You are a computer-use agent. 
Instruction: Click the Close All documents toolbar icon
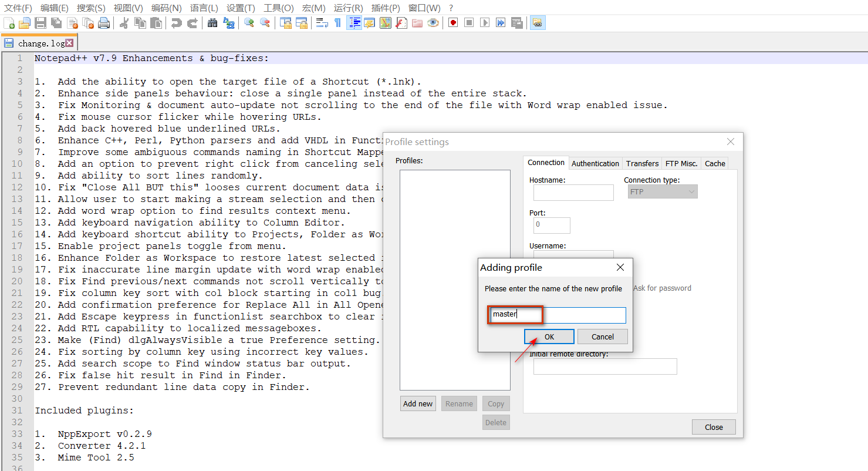88,23
